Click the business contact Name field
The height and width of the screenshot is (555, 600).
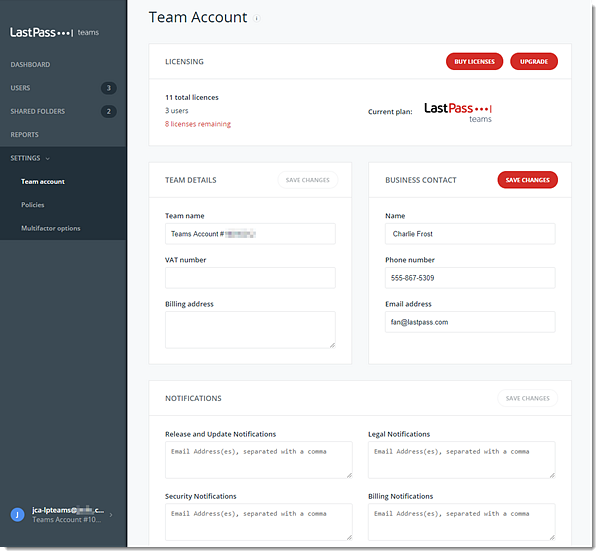tap(470, 234)
